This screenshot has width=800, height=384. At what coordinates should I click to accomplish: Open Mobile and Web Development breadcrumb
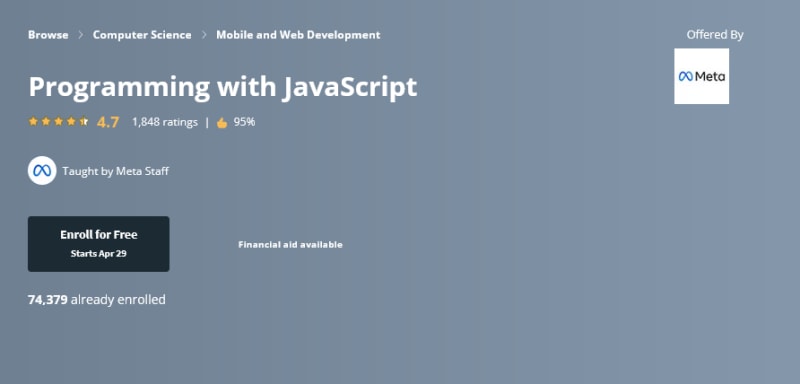[298, 35]
